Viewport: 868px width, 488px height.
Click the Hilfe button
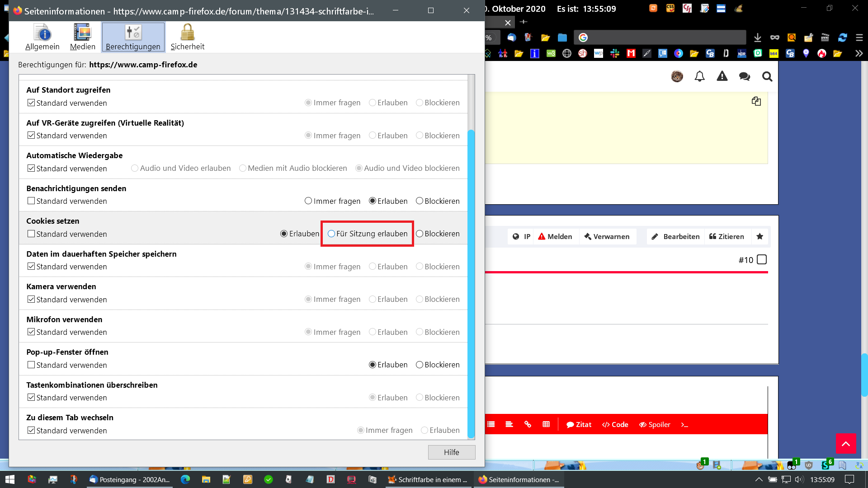tap(451, 452)
